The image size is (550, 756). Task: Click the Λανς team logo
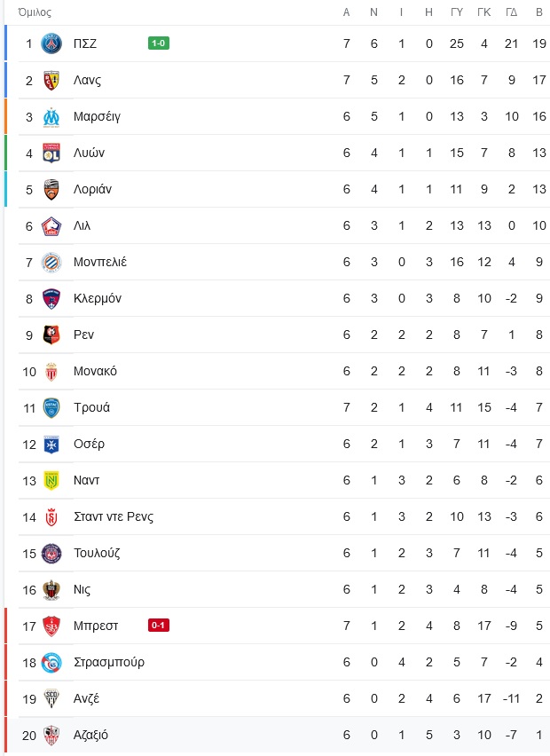[x=51, y=80]
